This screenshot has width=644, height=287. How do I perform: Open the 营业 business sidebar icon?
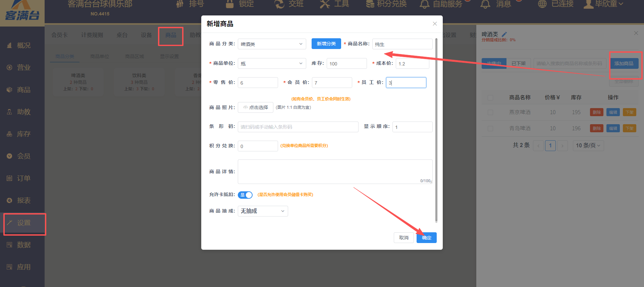pyautogui.click(x=10, y=67)
